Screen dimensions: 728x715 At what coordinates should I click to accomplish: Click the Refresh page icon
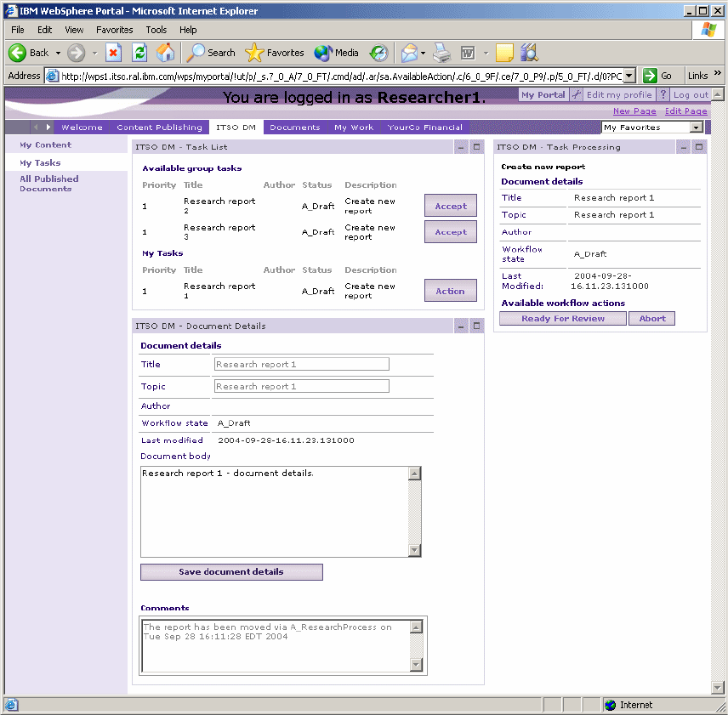[x=139, y=53]
